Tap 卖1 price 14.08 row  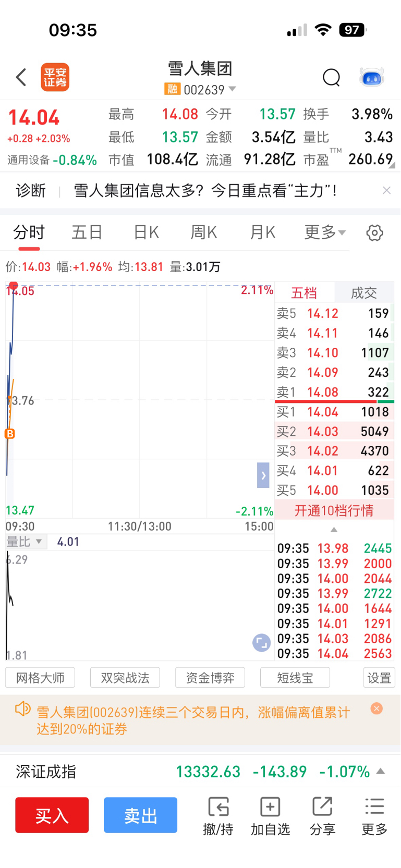point(334,392)
